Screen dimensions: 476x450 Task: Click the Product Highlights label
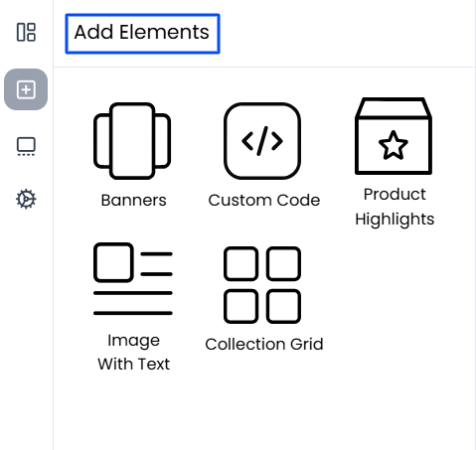tap(395, 207)
